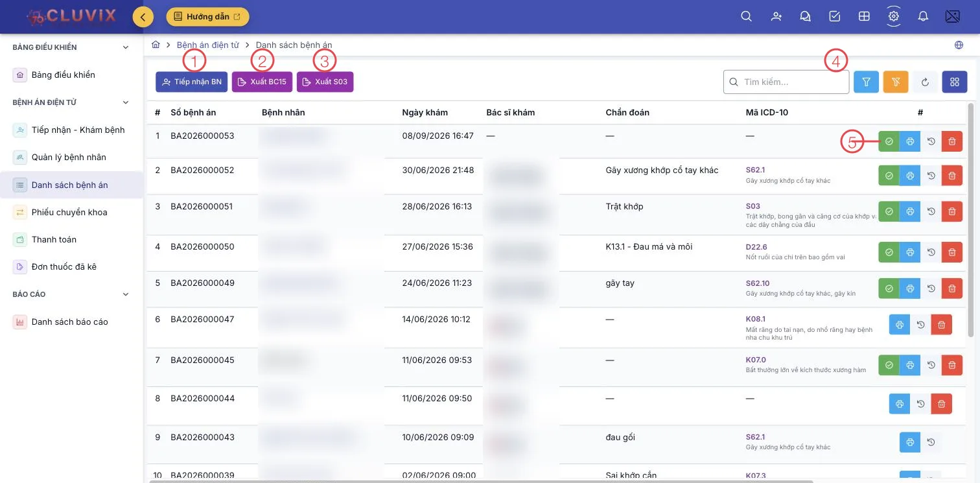Image resolution: width=980 pixels, height=483 pixels.
Task: Open the Hướng dẫn guide link
Action: [207, 16]
